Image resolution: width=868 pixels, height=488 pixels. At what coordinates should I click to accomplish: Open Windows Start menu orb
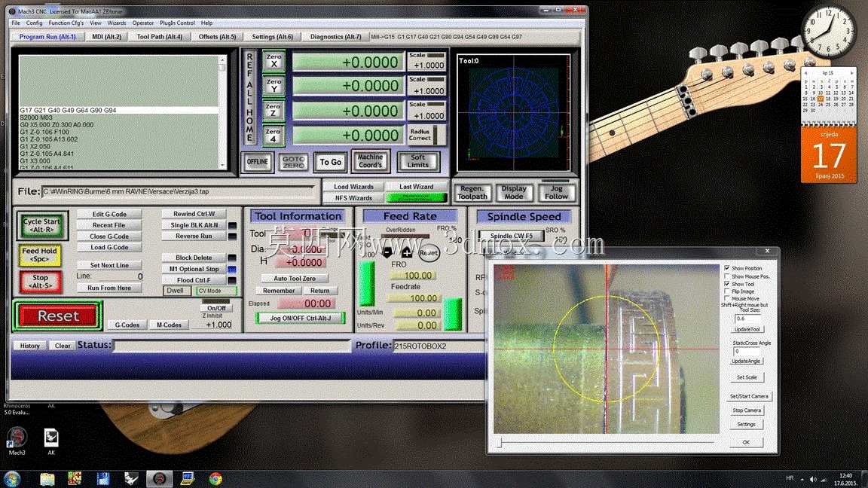point(12,478)
